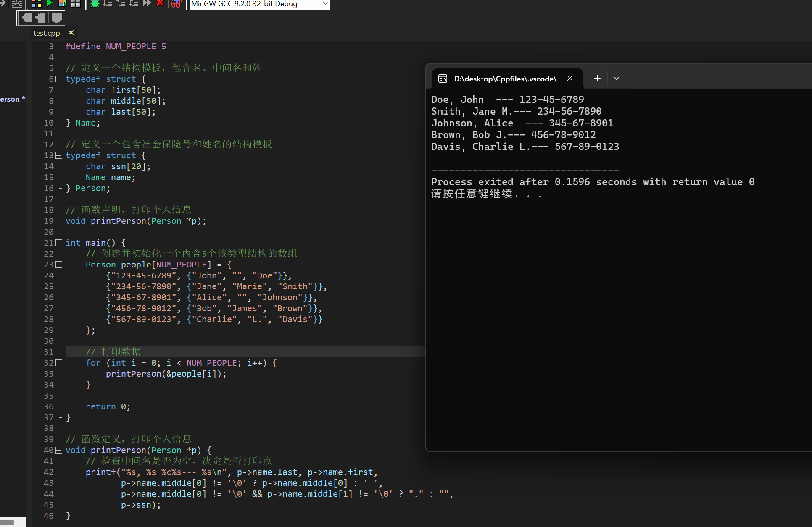The width and height of the screenshot is (812, 527).
Task: Click on 'char first[50];' in the code
Action: (x=123, y=90)
